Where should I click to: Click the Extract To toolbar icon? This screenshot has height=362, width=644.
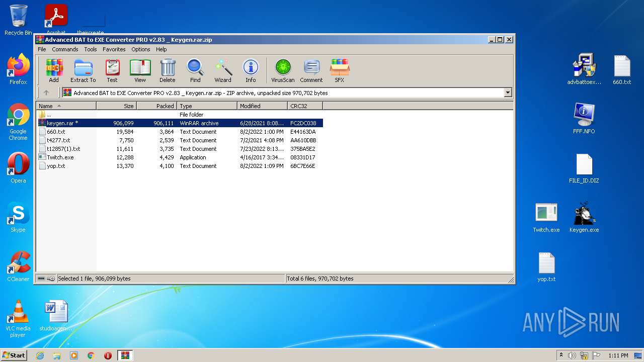pyautogui.click(x=83, y=70)
